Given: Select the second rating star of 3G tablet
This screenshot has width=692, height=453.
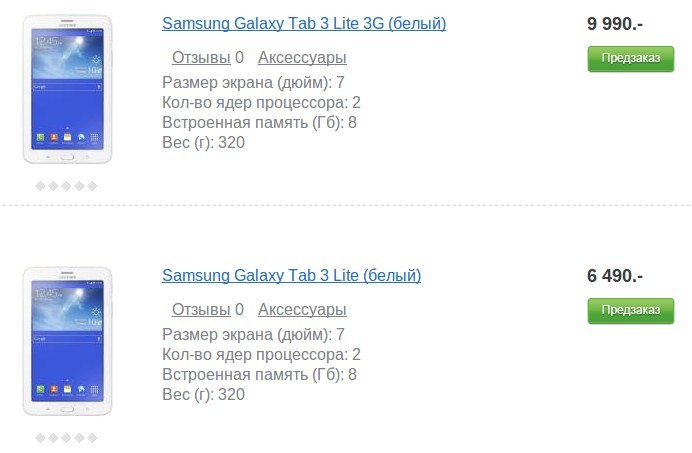Looking at the screenshot, I should click(54, 186).
